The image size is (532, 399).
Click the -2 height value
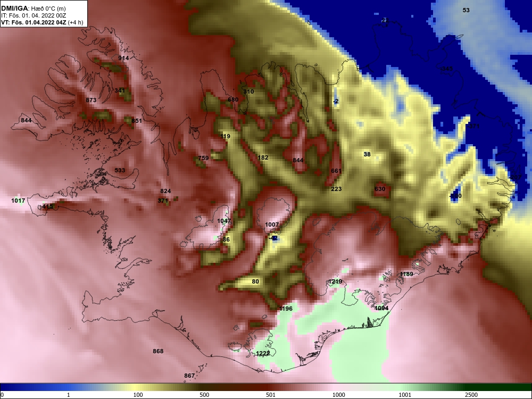pyautogui.click(x=336, y=102)
